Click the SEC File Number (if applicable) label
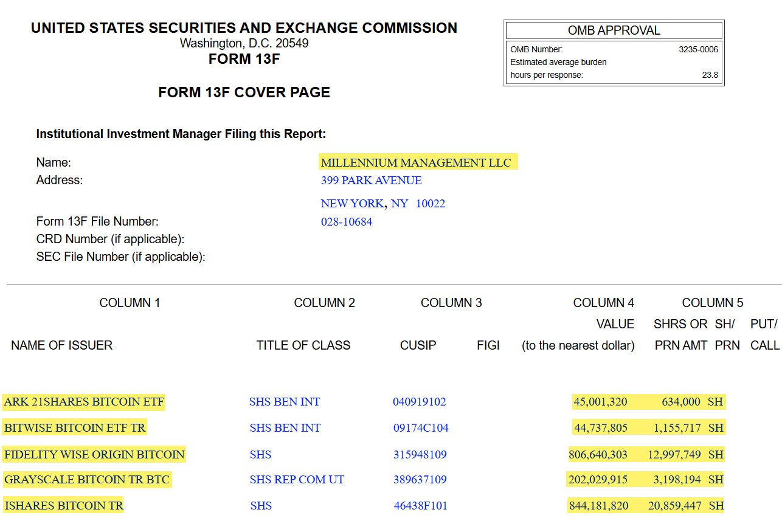782x532 pixels. pyautogui.click(x=120, y=257)
